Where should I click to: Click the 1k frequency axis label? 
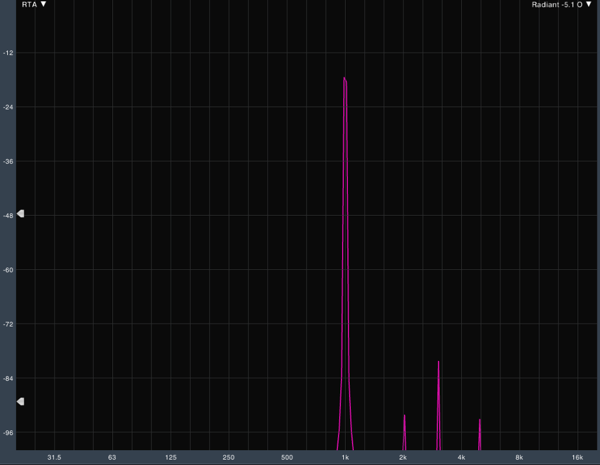click(x=345, y=457)
